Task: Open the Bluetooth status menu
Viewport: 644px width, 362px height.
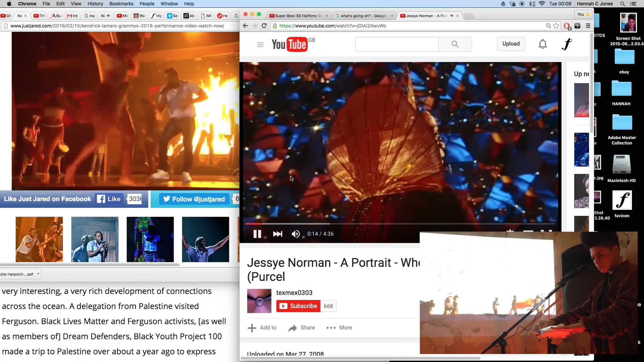Action: click(x=532, y=4)
